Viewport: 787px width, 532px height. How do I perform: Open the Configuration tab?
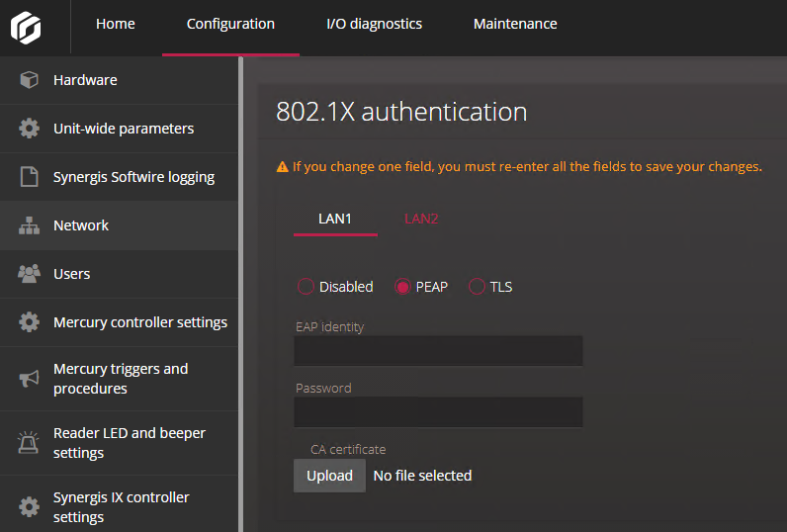[230, 24]
